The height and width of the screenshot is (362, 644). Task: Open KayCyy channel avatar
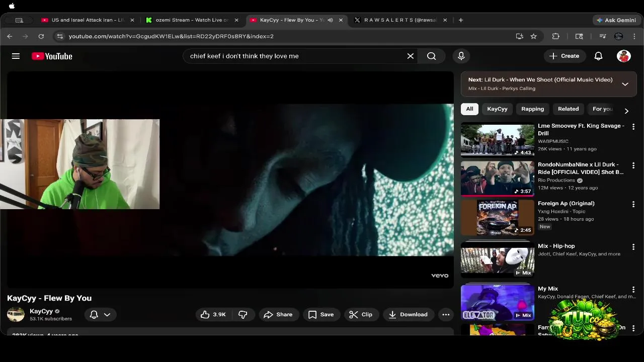pos(16,314)
